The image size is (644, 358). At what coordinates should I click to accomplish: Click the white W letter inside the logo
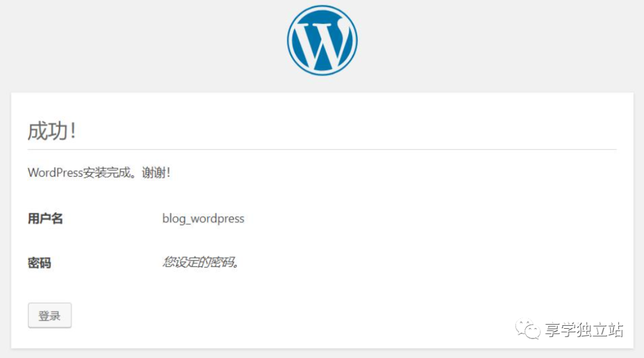pyautogui.click(x=322, y=44)
